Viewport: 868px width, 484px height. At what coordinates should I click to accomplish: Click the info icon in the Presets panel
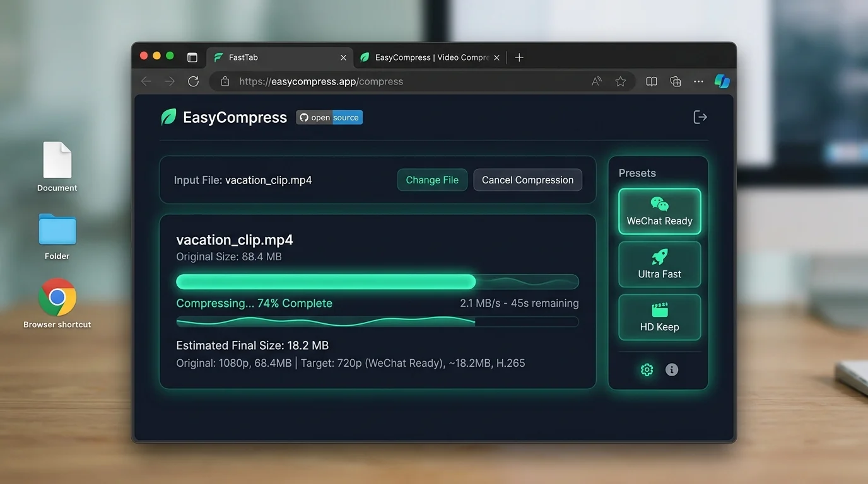(671, 370)
